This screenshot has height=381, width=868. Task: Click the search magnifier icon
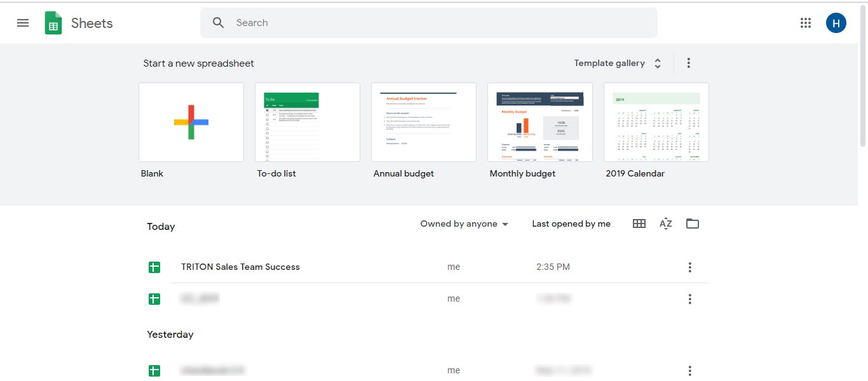219,23
